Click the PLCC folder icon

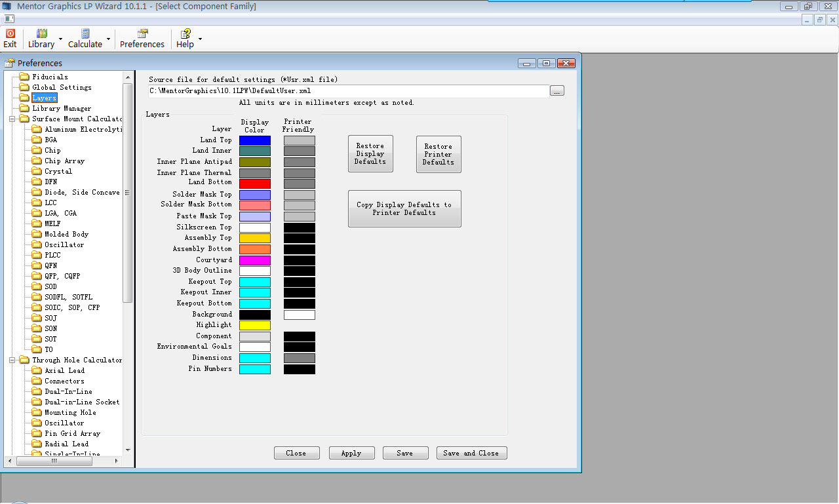click(x=37, y=255)
